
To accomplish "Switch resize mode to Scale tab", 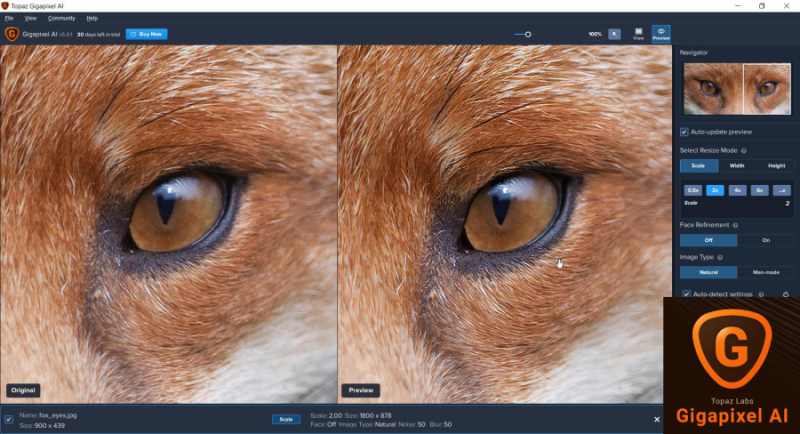I will coord(698,166).
